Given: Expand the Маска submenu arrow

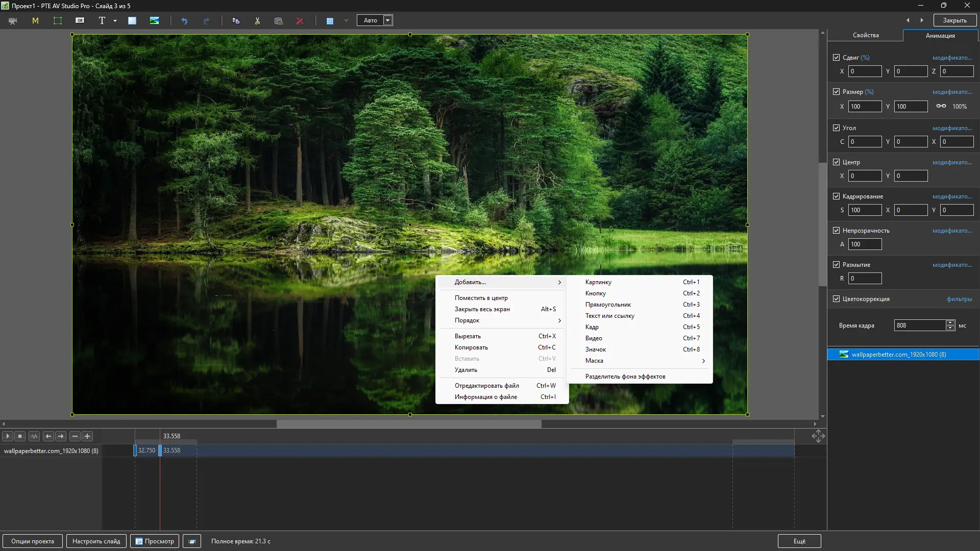Looking at the screenshot, I should point(703,361).
